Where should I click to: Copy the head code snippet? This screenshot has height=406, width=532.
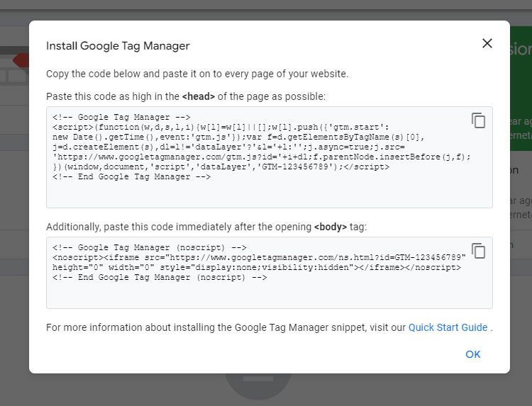click(478, 120)
